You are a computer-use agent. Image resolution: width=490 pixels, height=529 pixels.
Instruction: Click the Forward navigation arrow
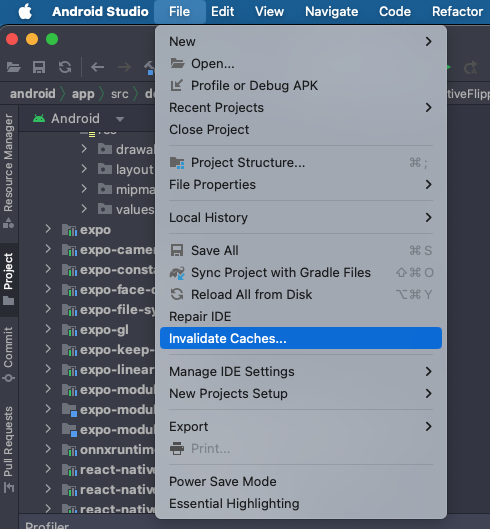(124, 67)
